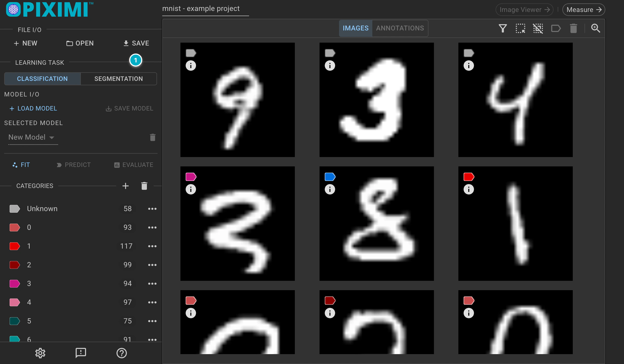624x364 pixels.
Task: Open the filter images funnel icon
Action: [503, 28]
